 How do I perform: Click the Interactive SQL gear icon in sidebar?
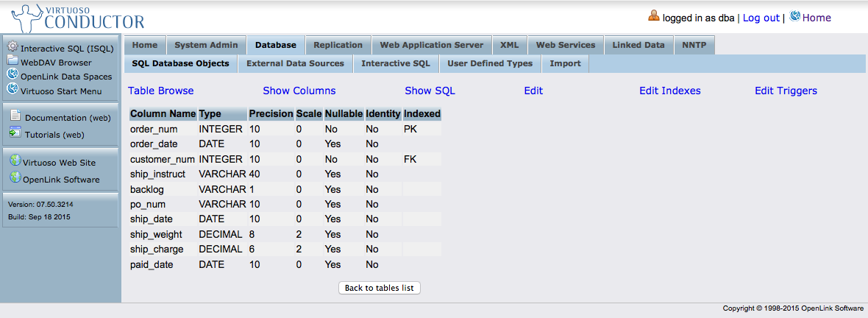[13, 47]
